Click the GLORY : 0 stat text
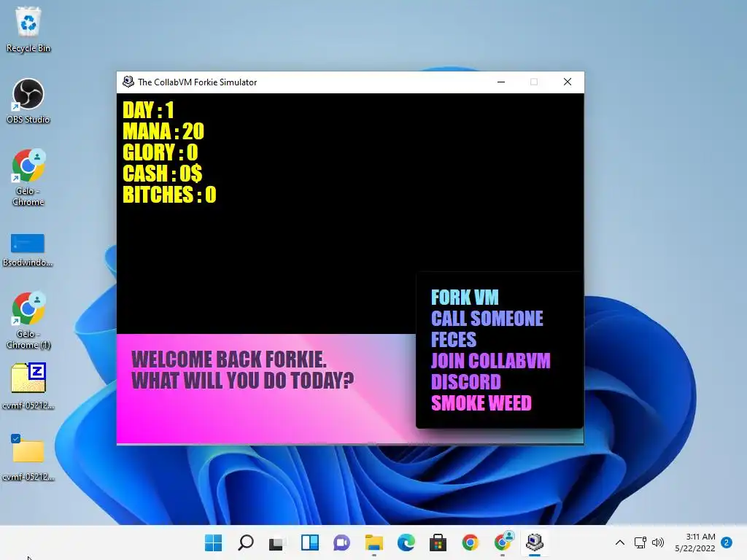This screenshot has height=560, width=747. click(x=160, y=152)
